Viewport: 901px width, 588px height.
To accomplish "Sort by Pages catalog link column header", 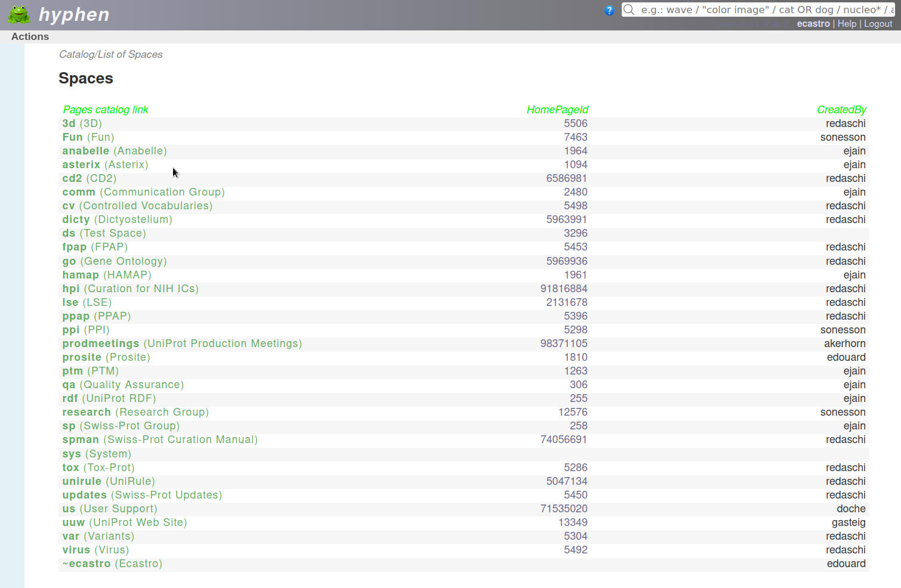I will click(x=106, y=110).
